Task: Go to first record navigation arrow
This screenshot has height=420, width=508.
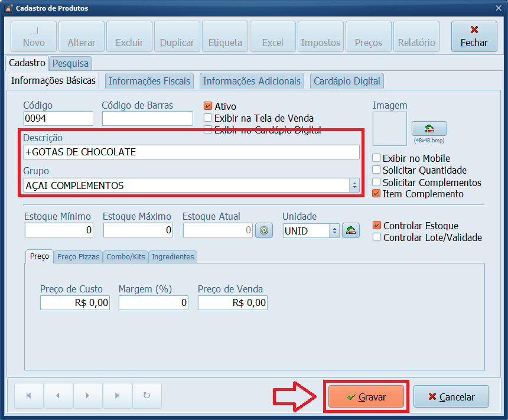Action: click(x=29, y=396)
